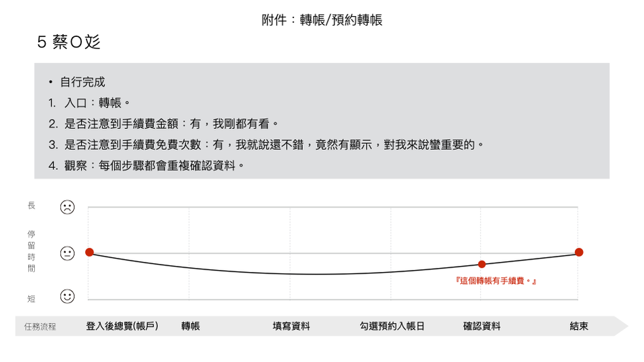Click the sad face icon on chart axis
The image size is (644, 362).
pos(67,207)
